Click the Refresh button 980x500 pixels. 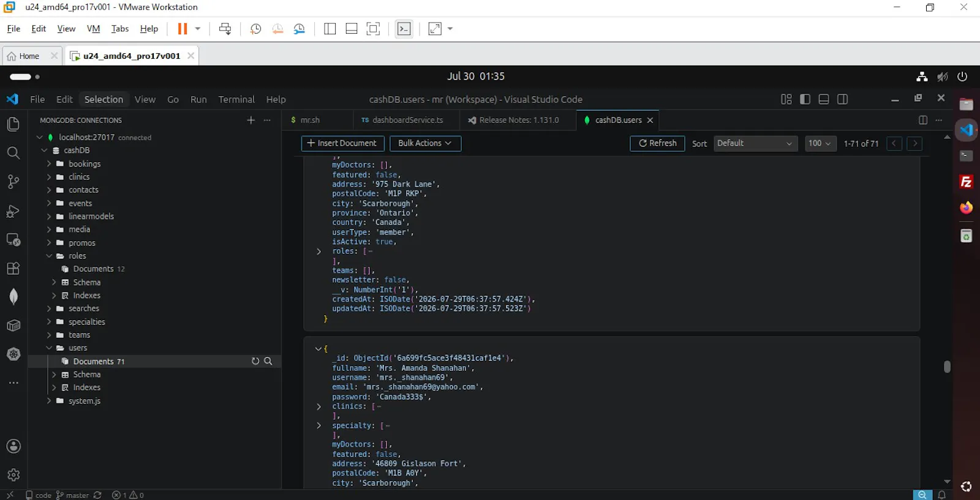point(657,143)
